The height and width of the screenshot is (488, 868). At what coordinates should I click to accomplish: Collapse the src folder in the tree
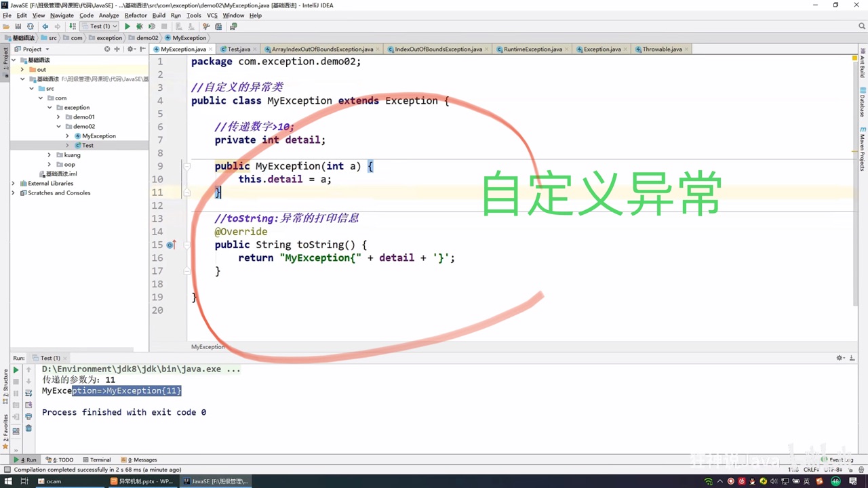[x=31, y=89]
